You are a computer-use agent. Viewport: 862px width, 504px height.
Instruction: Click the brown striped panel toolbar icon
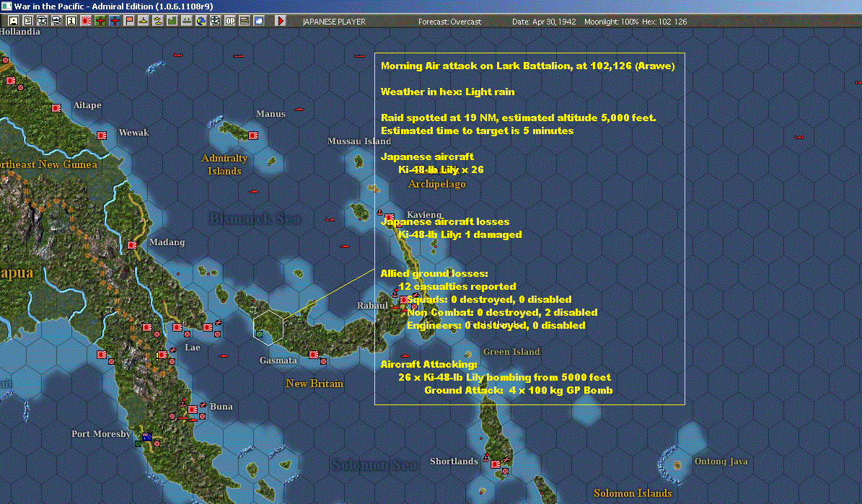point(245,21)
